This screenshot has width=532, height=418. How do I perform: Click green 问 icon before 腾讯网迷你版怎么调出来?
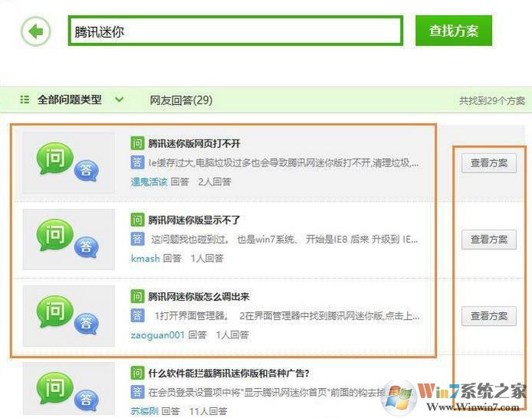[136, 297]
